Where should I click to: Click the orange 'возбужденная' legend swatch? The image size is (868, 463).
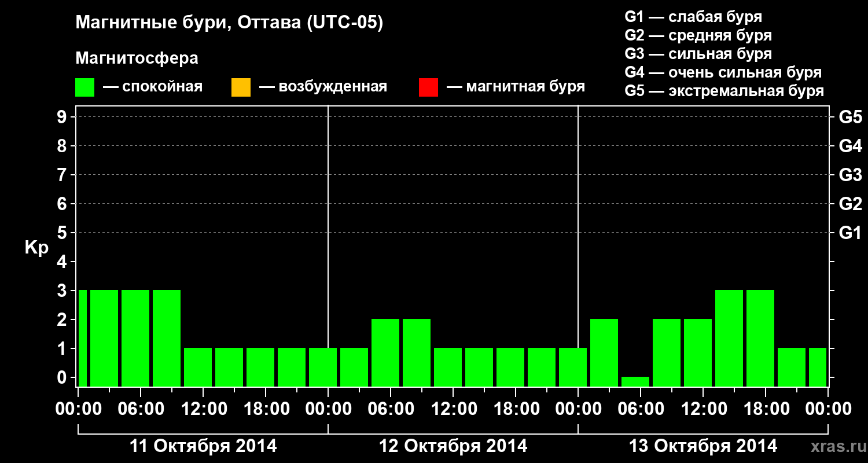point(241,87)
